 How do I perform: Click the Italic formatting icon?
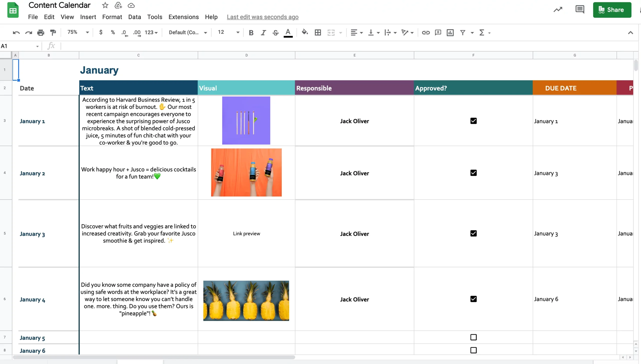tap(263, 32)
